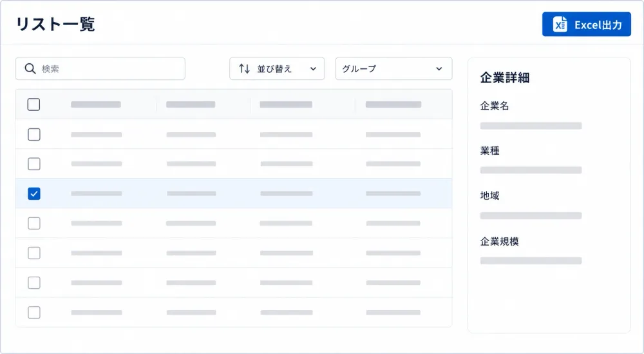The image size is (644, 354).
Task: Check the sixth data row checkbox
Action: pyautogui.click(x=33, y=283)
